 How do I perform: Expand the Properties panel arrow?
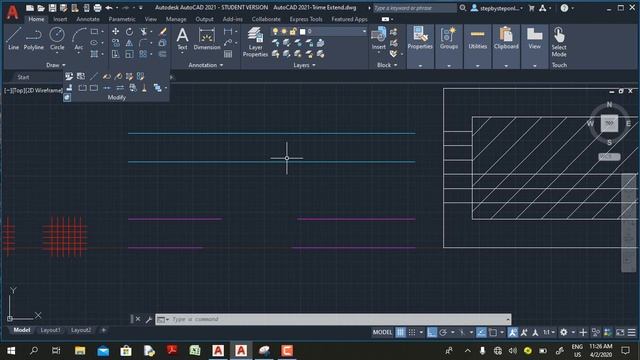420,66
